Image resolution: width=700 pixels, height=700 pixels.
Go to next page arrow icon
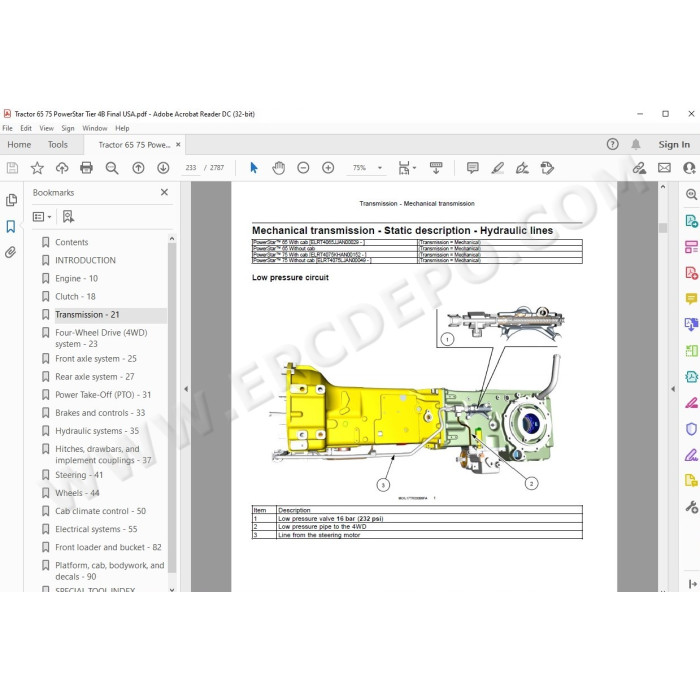[163, 168]
